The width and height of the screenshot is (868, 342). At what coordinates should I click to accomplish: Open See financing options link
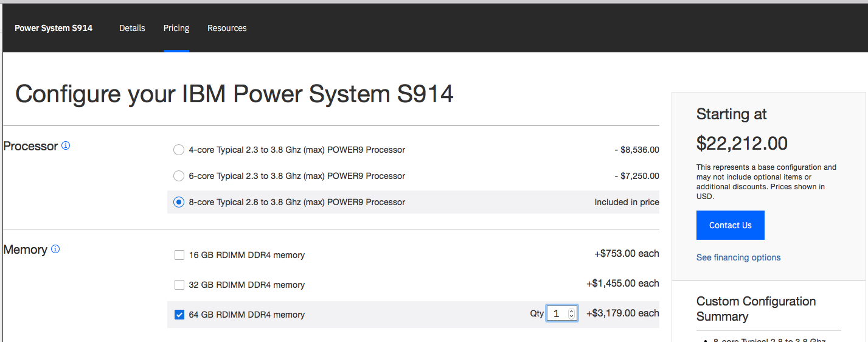(x=738, y=257)
